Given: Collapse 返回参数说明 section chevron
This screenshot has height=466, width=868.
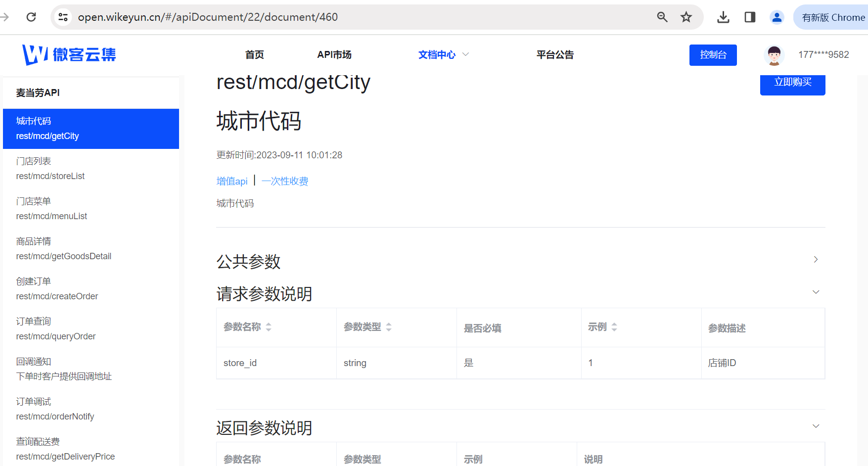Looking at the screenshot, I should click(816, 426).
